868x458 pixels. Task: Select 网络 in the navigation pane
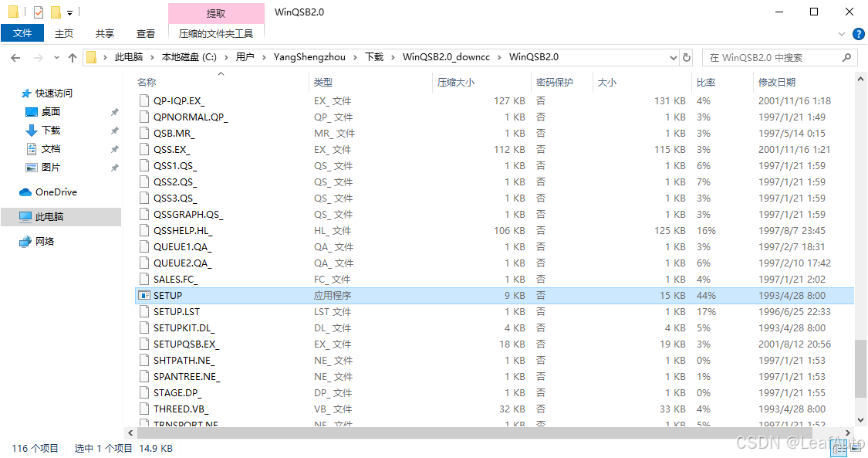(44, 242)
